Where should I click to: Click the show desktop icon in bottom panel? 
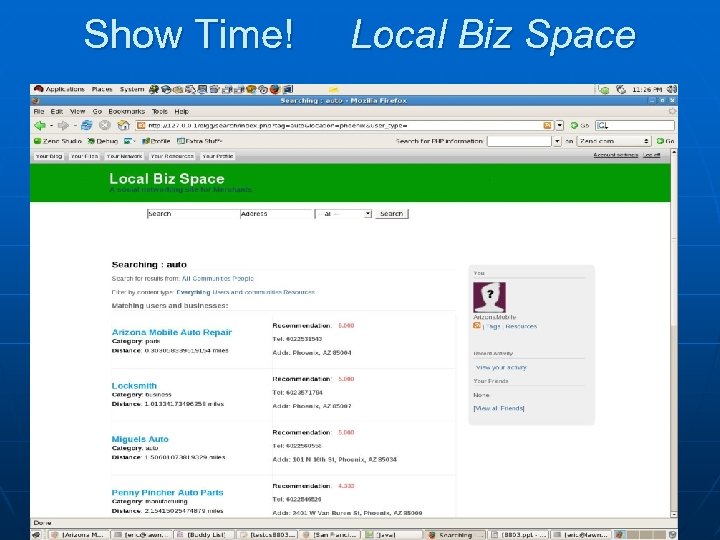click(36, 534)
